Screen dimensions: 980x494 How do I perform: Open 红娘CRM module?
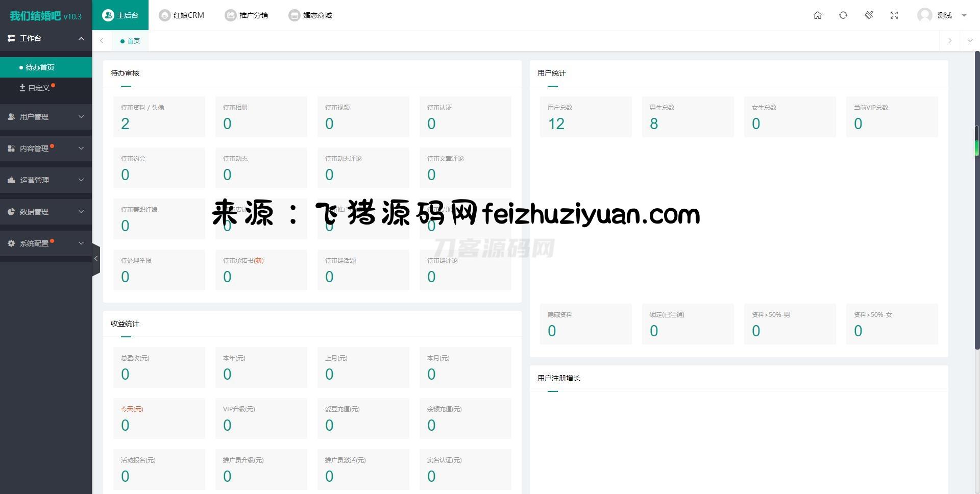point(182,15)
